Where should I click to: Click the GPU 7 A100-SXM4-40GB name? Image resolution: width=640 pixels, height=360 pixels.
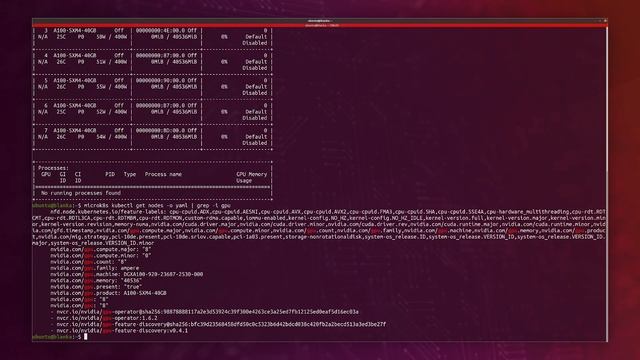pos(75,131)
